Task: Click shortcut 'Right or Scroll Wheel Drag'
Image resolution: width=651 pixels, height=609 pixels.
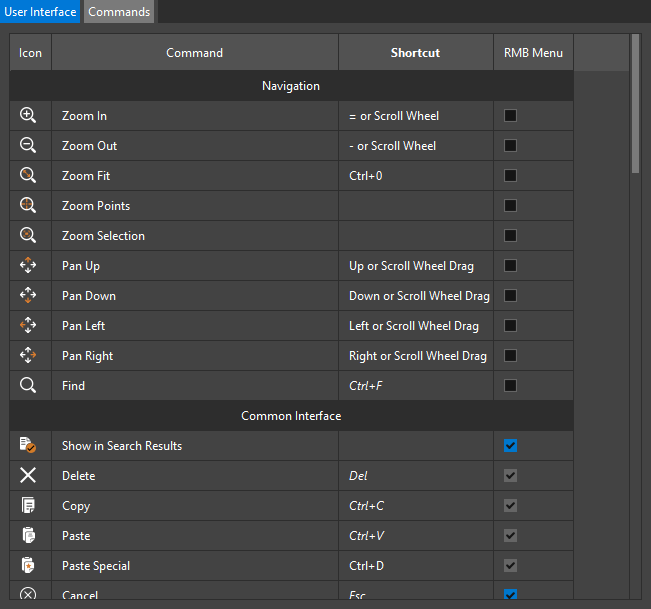Action: click(x=418, y=356)
